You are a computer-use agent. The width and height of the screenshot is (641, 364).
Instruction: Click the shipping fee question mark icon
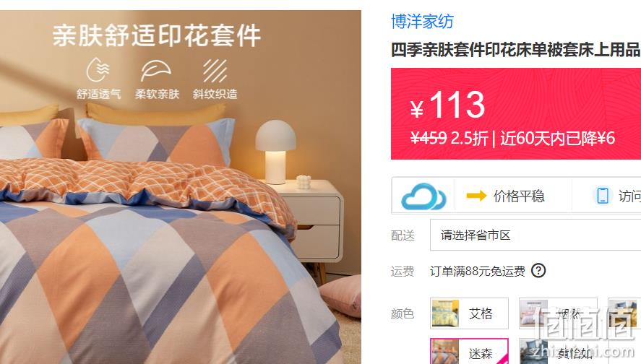pyautogui.click(x=538, y=270)
